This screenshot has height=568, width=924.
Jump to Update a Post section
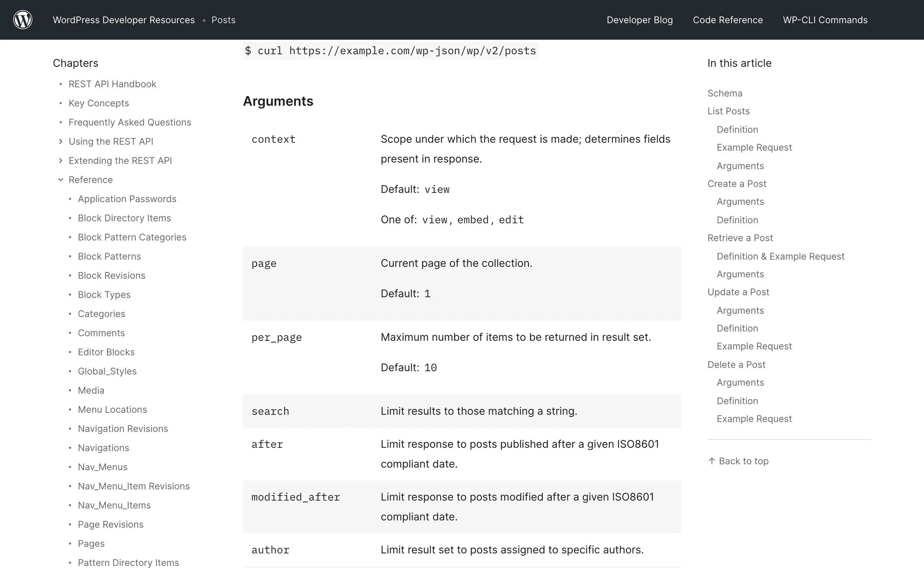738,292
